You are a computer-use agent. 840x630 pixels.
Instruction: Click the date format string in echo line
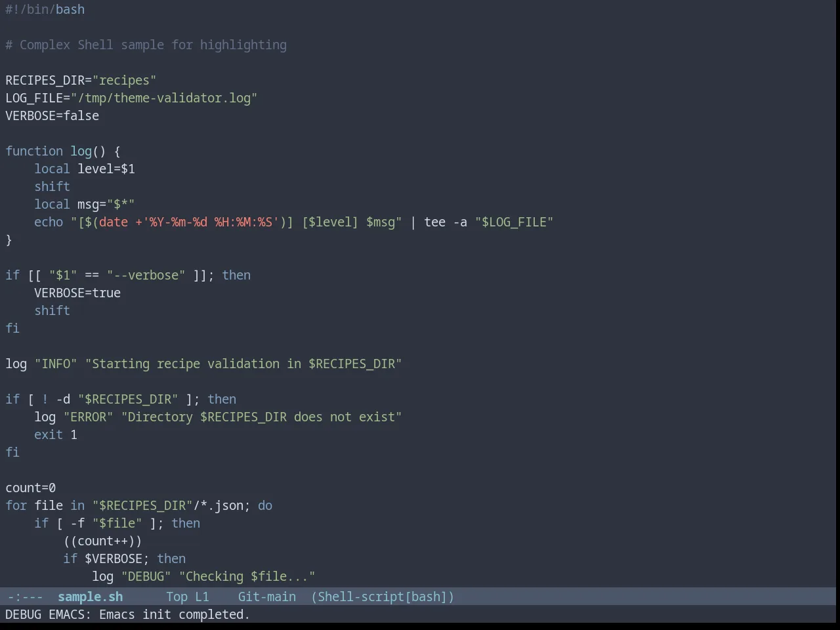tap(210, 222)
